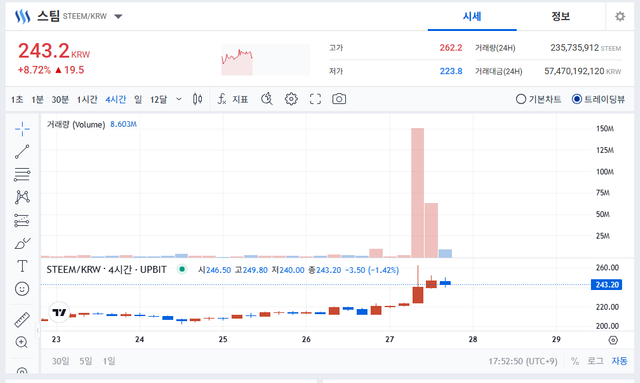Select the 1초 interval
The height and width of the screenshot is (383, 640).
17,99
